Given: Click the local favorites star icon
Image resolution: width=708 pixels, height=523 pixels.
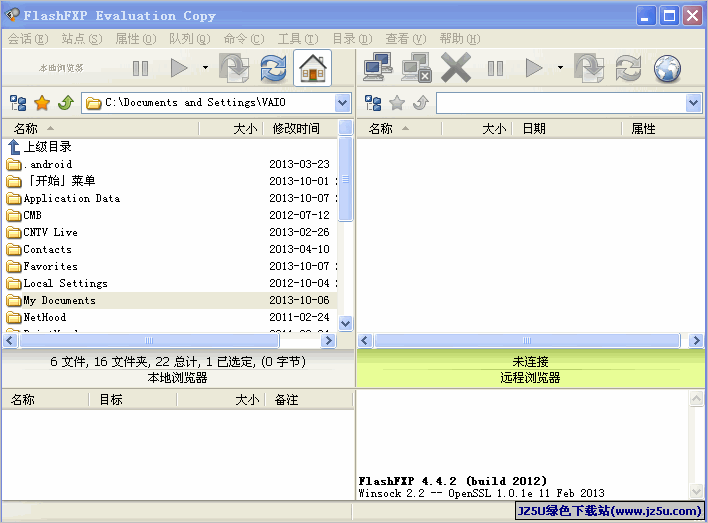Looking at the screenshot, I should pyautogui.click(x=42, y=103).
